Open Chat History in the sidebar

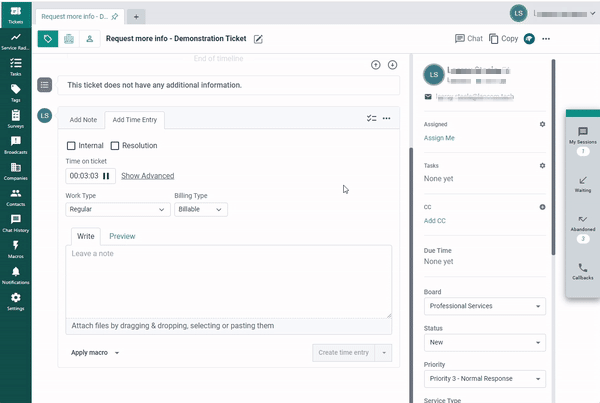[16, 224]
